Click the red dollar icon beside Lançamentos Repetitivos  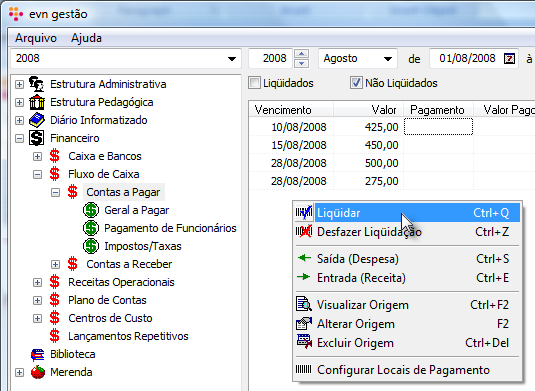[x=55, y=336]
